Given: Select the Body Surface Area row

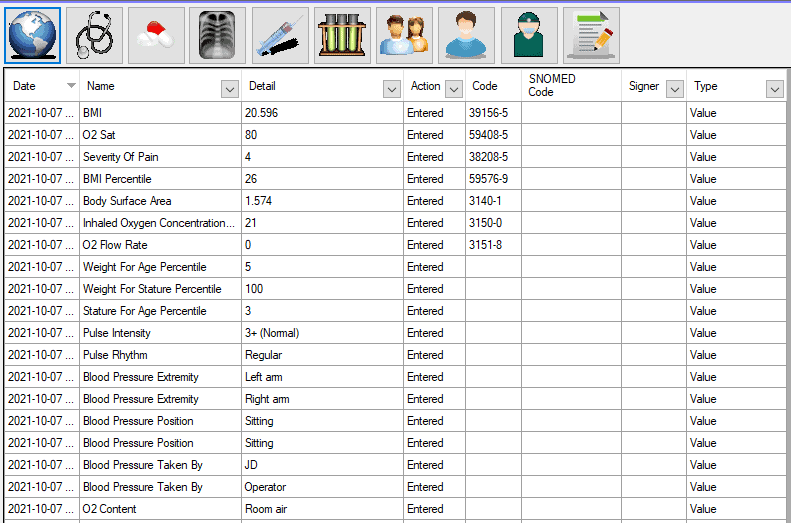Looking at the screenshot, I should coord(396,201).
